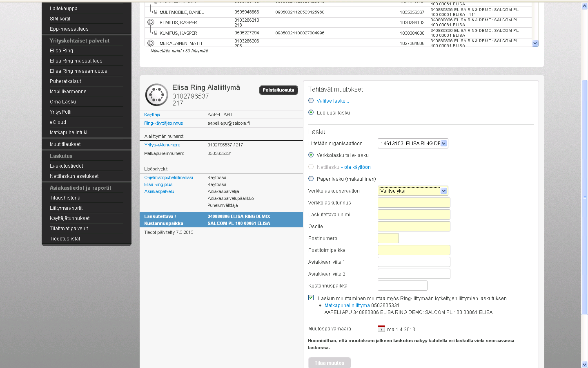Open Tiedotuslistat in the sidebar
The width and height of the screenshot is (588, 368).
[x=65, y=239]
